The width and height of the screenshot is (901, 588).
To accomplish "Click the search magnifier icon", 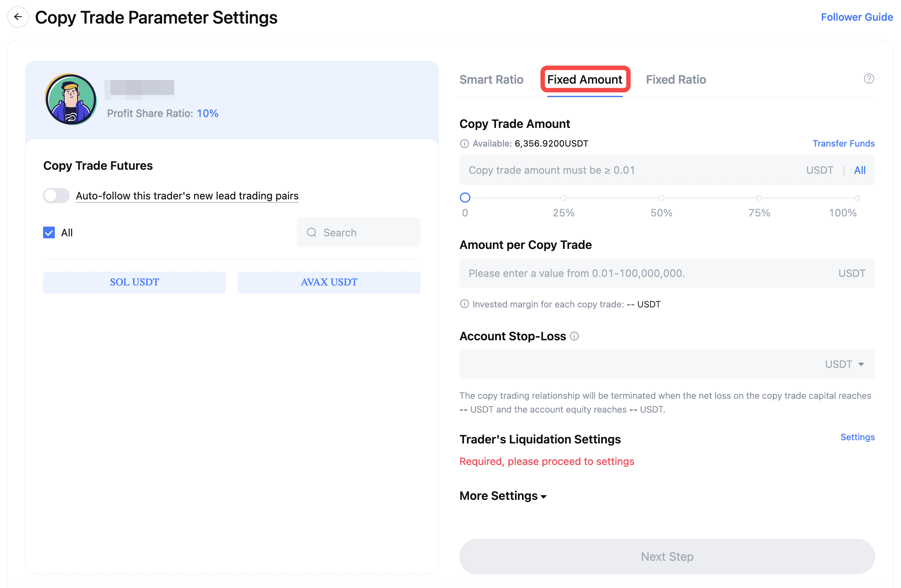I will (x=312, y=232).
